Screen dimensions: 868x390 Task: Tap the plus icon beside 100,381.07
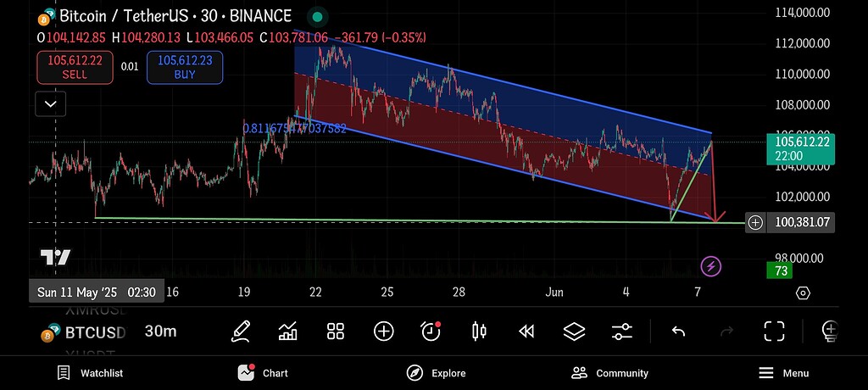click(755, 223)
